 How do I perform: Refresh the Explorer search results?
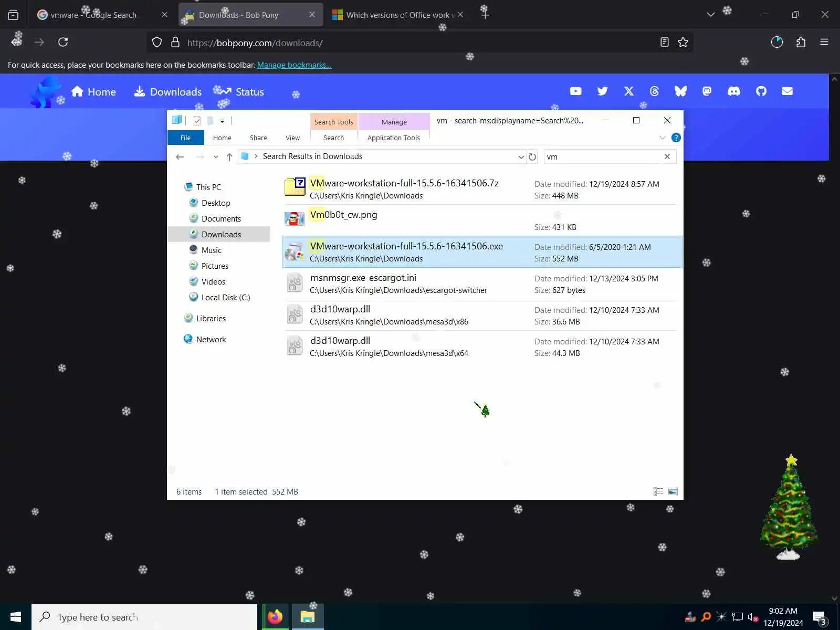532,156
